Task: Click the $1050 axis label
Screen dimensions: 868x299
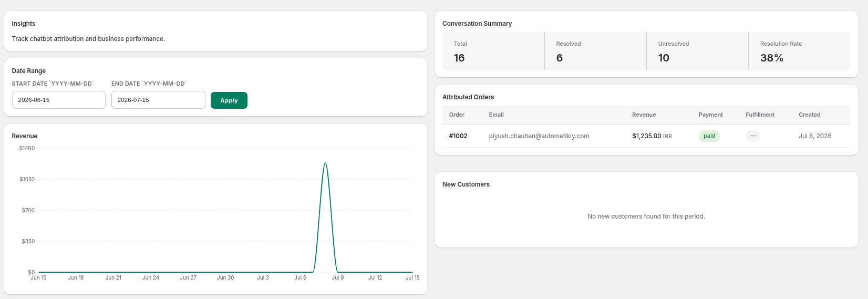Action: pos(27,179)
